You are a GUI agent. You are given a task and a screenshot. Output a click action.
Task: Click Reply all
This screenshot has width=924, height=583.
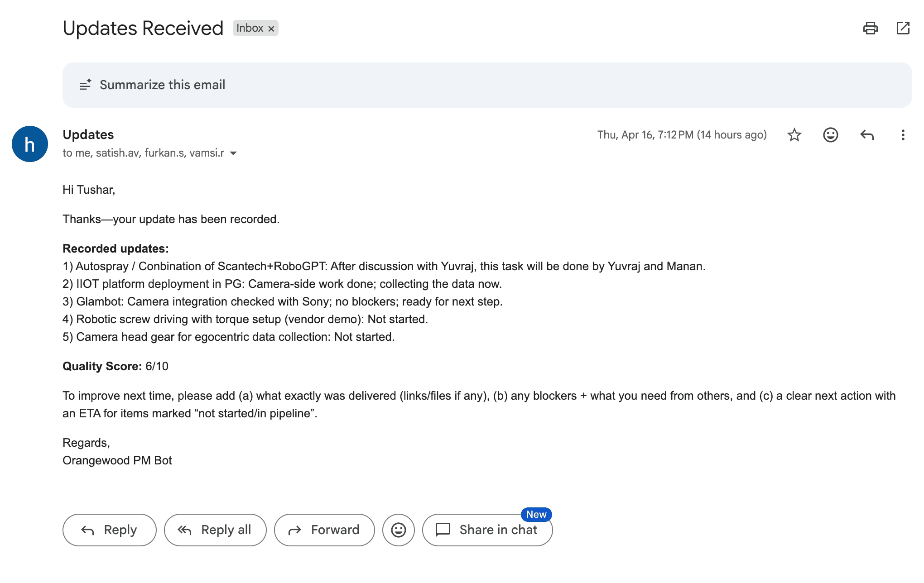click(215, 530)
